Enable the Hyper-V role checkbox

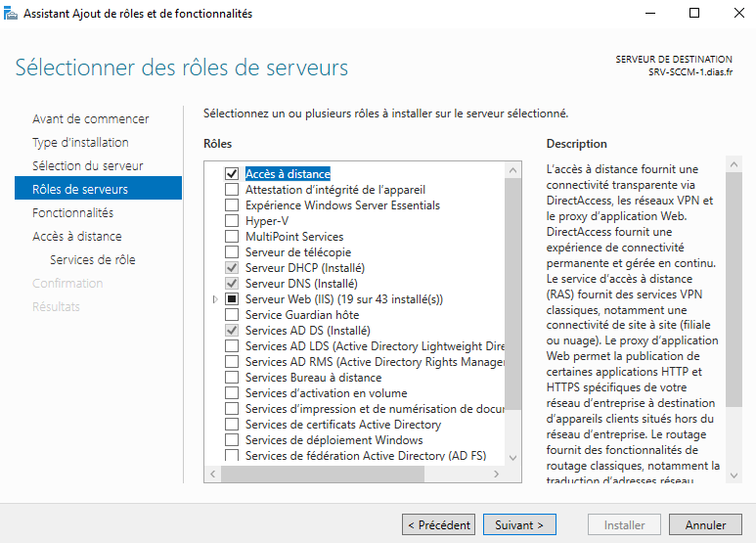232,221
